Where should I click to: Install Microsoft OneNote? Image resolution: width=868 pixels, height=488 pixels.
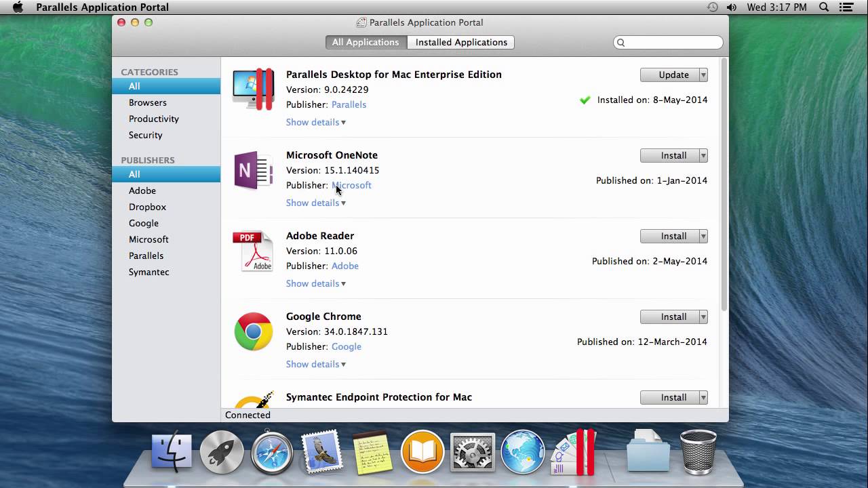coord(669,155)
